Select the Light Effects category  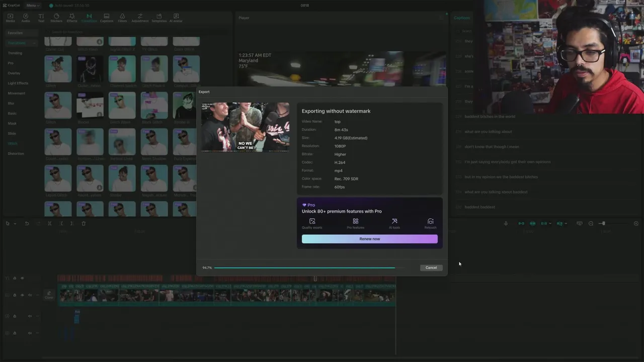point(18,83)
